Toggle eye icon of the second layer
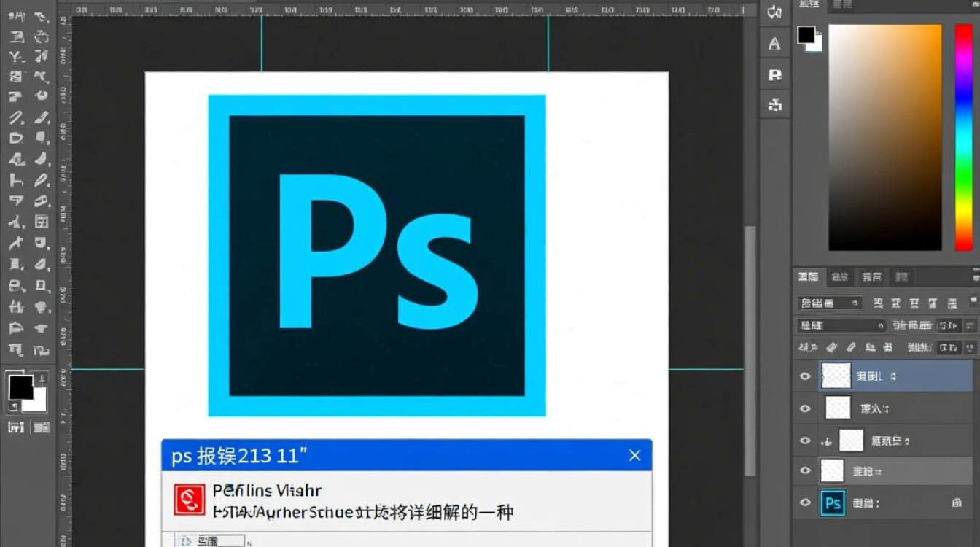980x547 pixels. [805, 408]
